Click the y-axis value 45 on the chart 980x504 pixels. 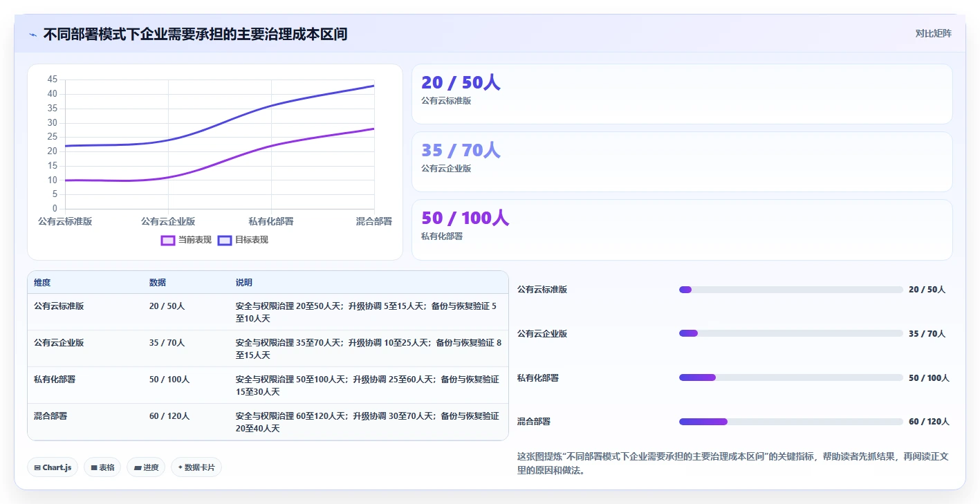pos(53,80)
